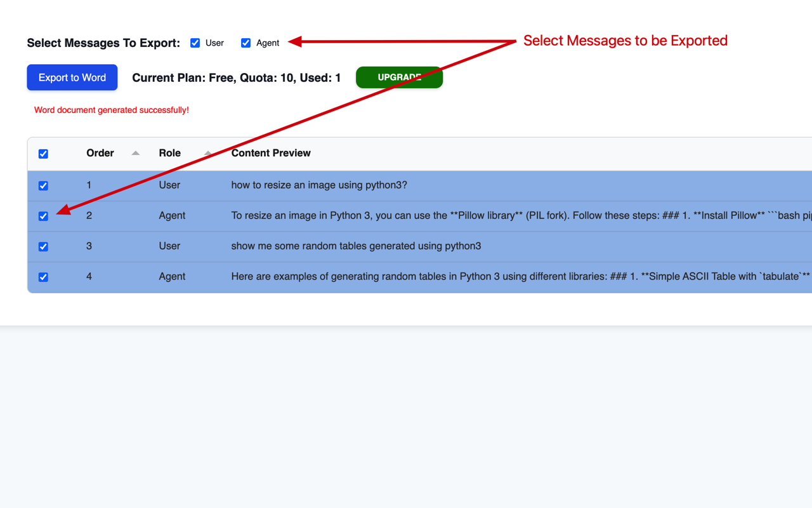Click the User role cell in row 1
This screenshot has height=508, width=812.
[x=169, y=185]
